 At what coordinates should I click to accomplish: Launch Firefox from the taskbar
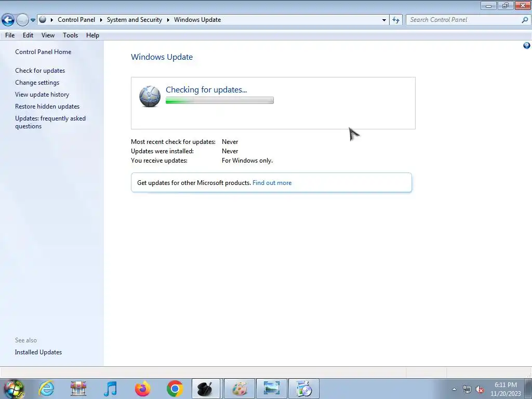point(142,389)
